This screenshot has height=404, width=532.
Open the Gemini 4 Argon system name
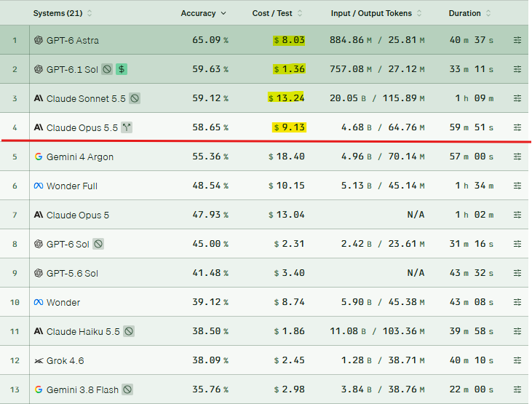pyautogui.click(x=80, y=157)
